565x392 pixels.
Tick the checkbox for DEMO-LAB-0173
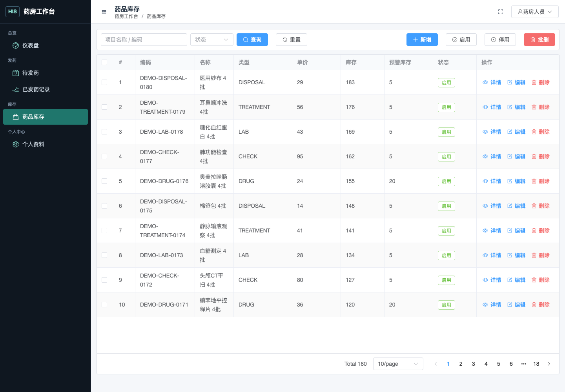pos(104,255)
